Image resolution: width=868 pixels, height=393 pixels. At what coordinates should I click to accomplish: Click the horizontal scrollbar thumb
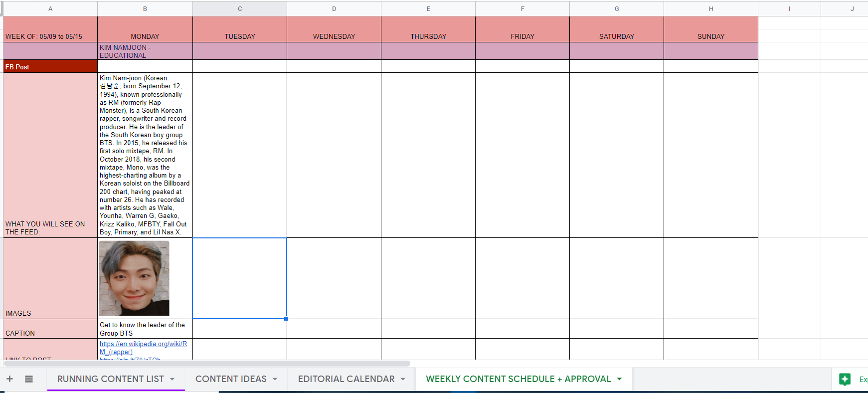(206, 364)
